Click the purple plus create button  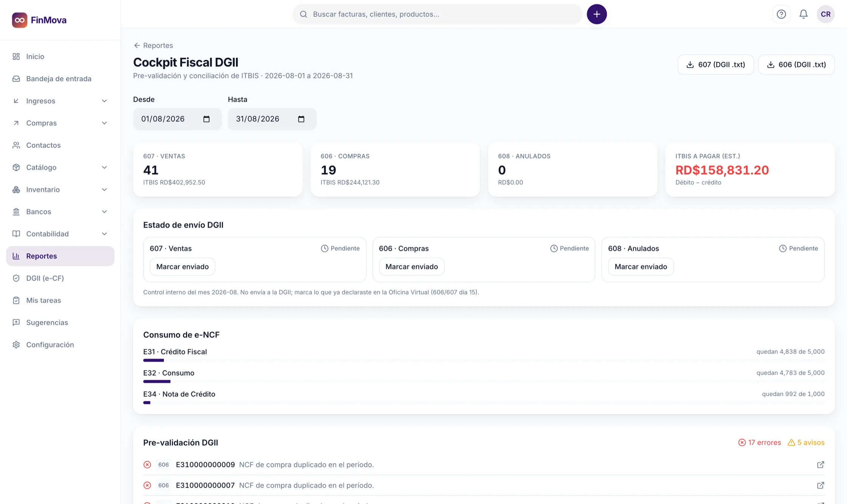pos(597,14)
